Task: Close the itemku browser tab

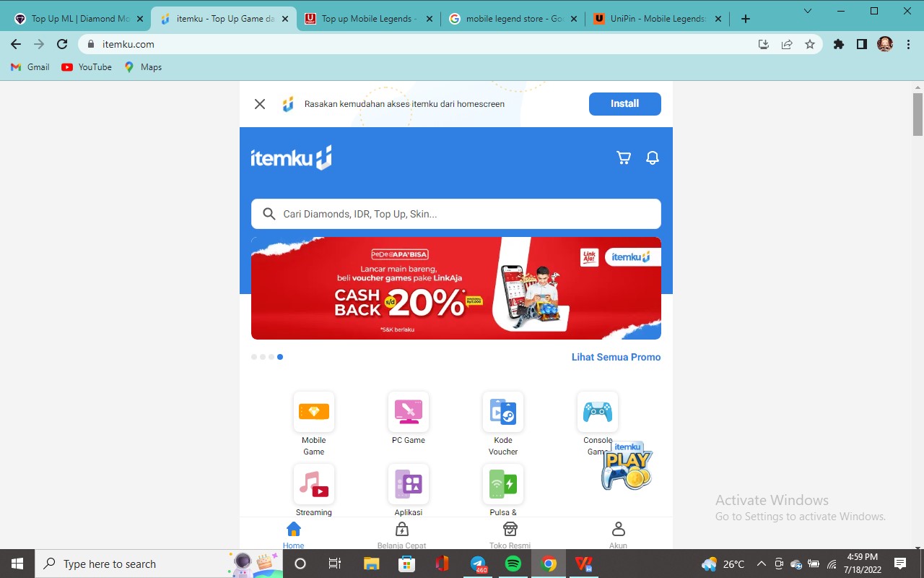Action: coord(284,19)
